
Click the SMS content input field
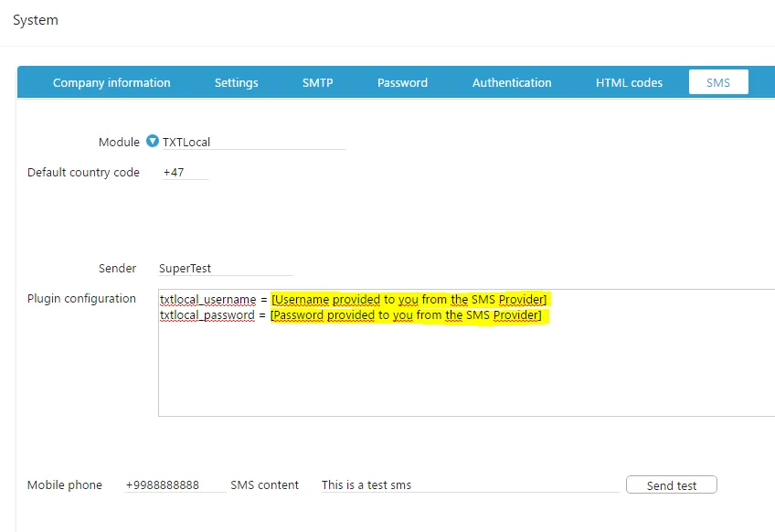coord(470,485)
